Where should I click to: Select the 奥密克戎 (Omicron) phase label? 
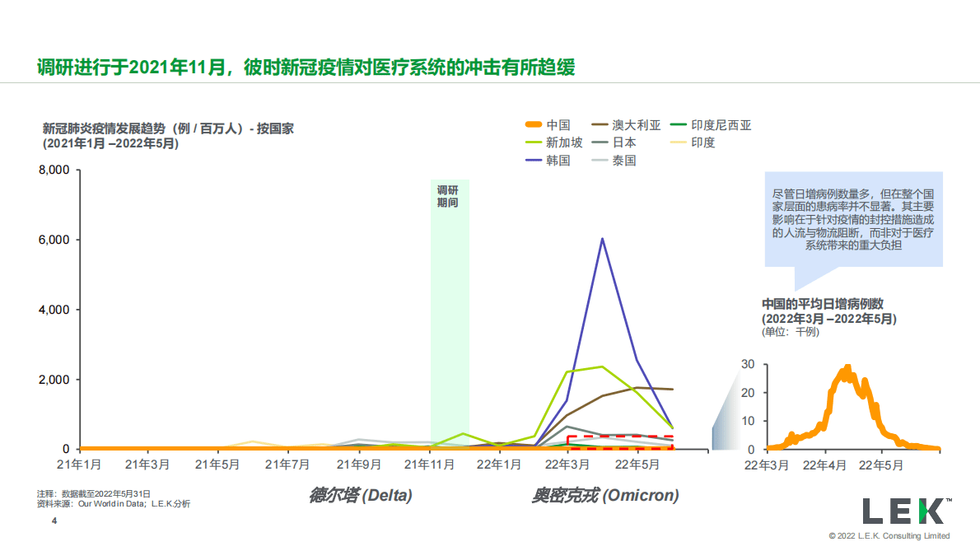tap(607, 495)
